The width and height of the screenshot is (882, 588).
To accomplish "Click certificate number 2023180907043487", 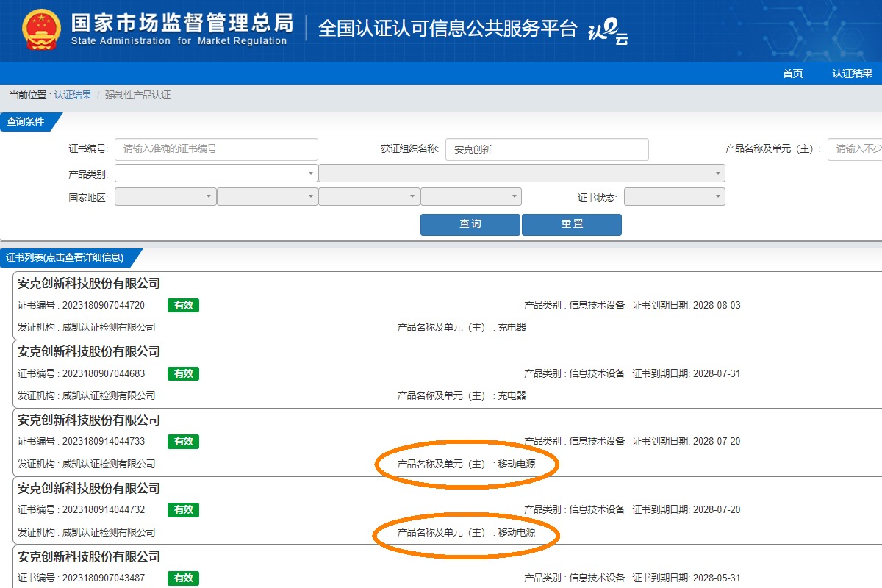I will coord(104,578).
